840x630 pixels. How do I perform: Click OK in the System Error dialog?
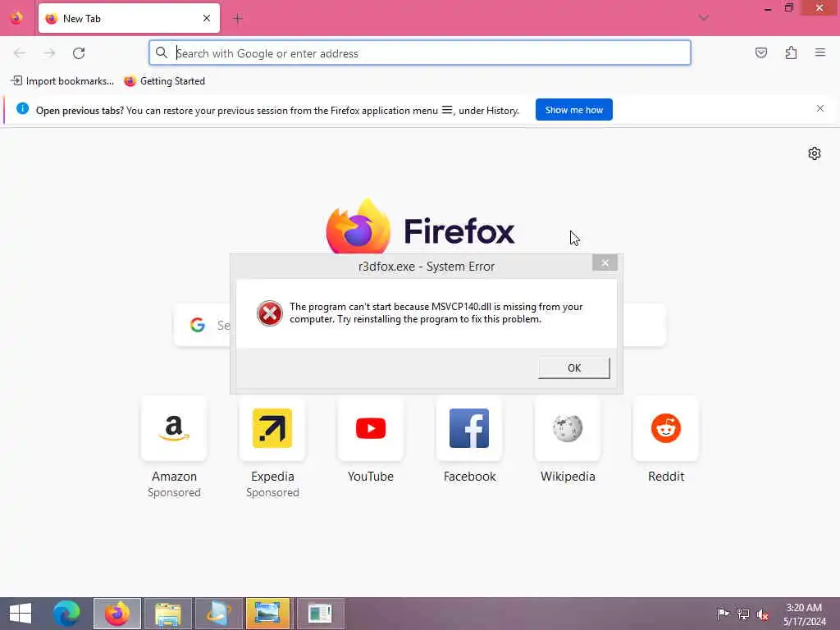click(573, 368)
